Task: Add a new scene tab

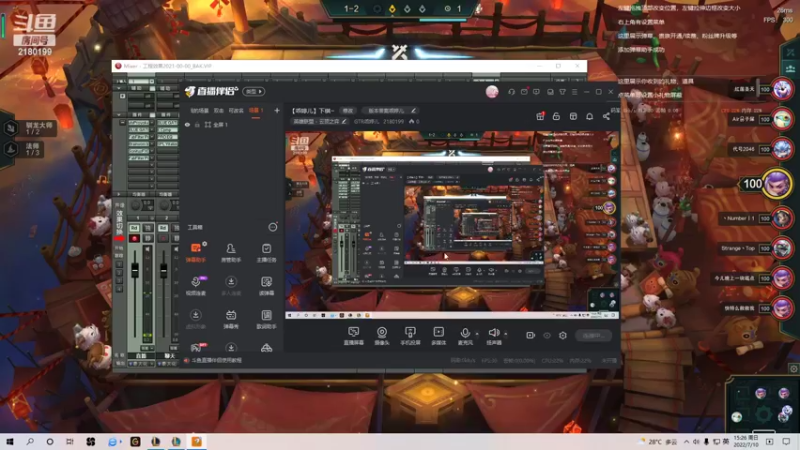Action: [x=277, y=110]
